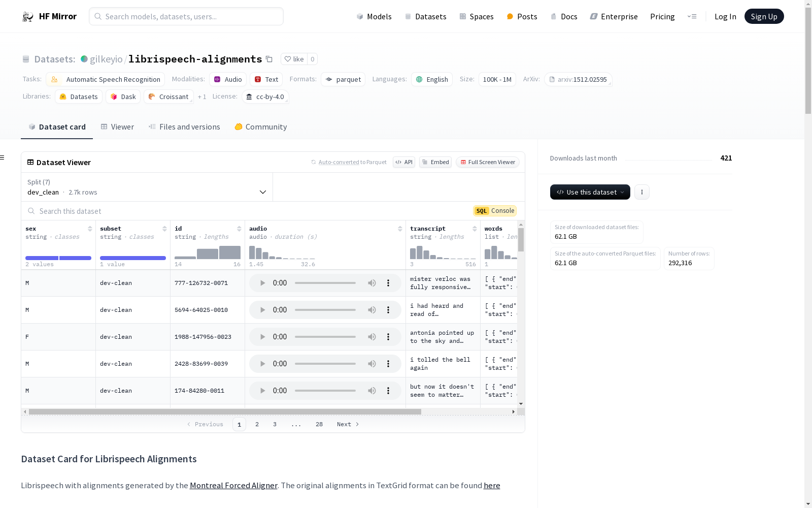Open the Community tab
This screenshot has width=812, height=508.
pos(261,127)
